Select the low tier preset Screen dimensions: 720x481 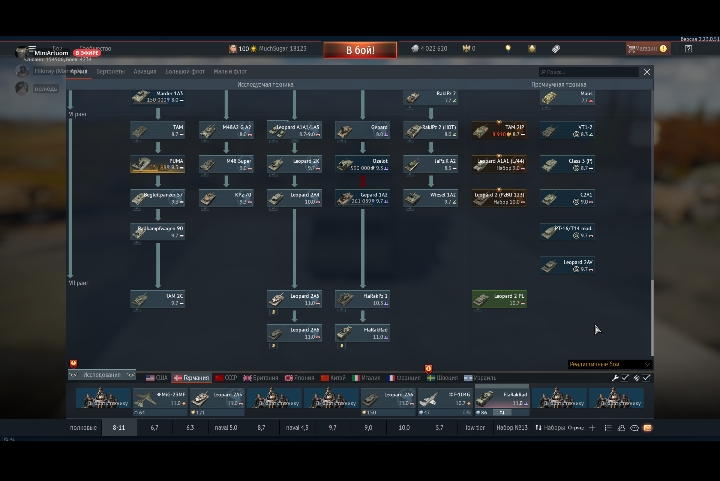[x=475, y=428]
